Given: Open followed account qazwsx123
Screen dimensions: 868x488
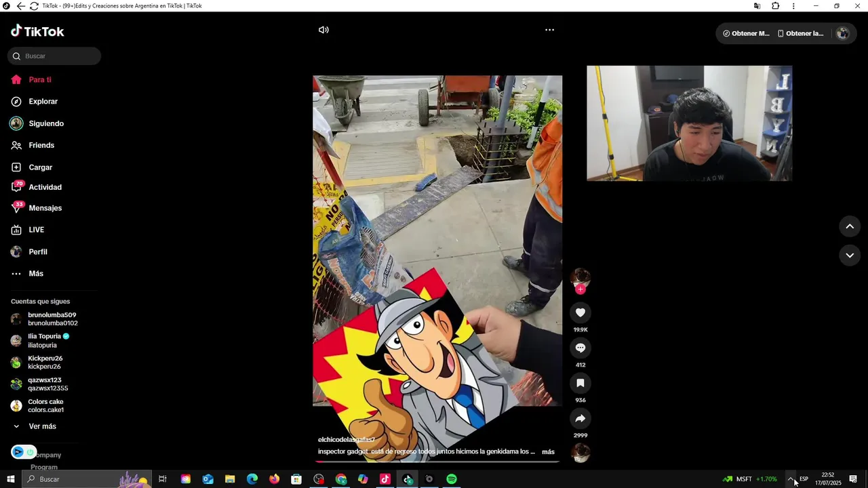Looking at the screenshot, I should tap(39, 384).
